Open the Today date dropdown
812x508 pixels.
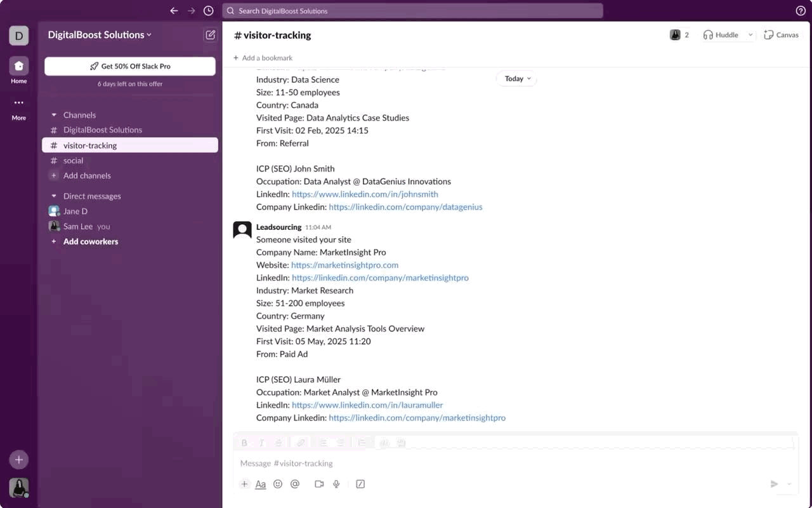pyautogui.click(x=517, y=79)
